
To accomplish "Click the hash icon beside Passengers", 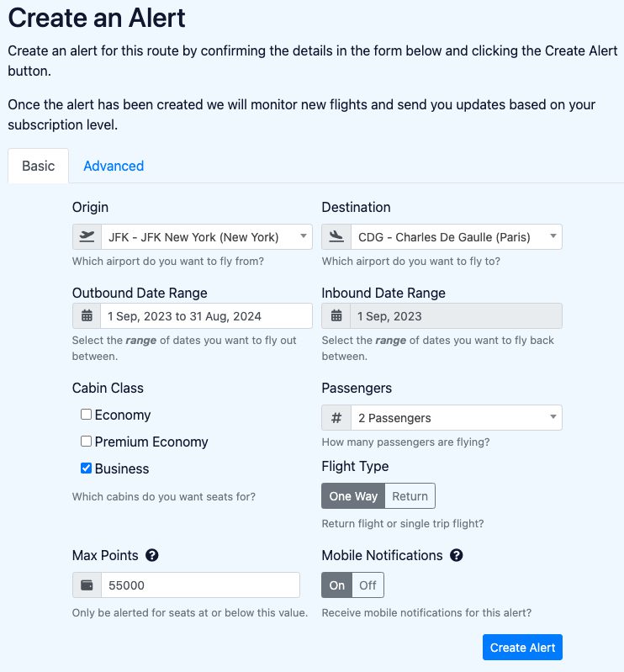I will 336,418.
